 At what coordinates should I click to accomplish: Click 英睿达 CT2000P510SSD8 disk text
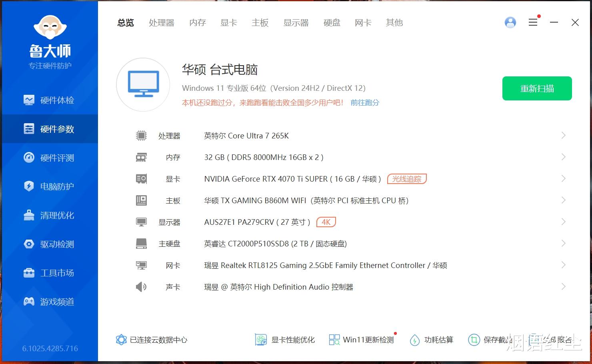pyautogui.click(x=276, y=244)
